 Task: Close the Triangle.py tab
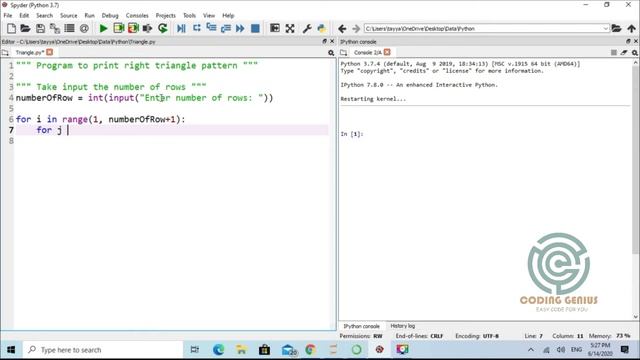(49, 52)
